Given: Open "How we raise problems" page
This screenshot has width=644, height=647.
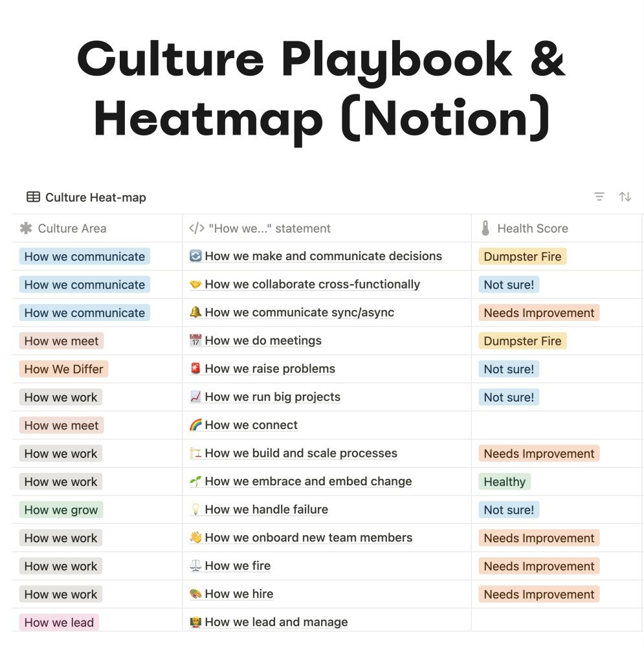Looking at the screenshot, I should click(270, 369).
